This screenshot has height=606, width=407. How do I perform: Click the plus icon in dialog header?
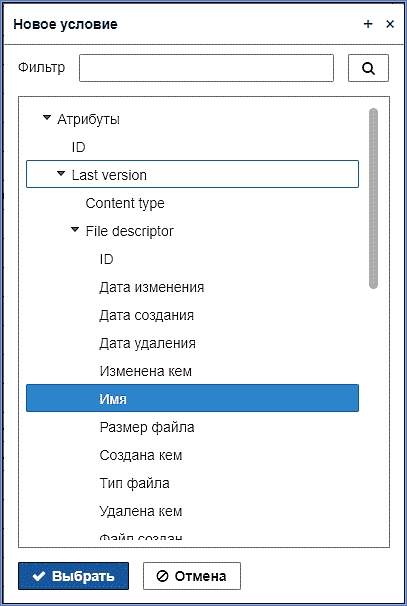tap(368, 24)
